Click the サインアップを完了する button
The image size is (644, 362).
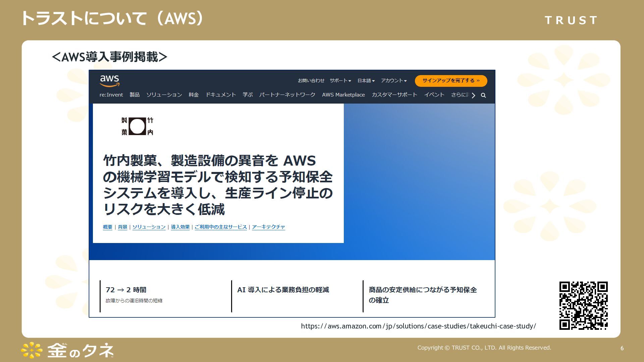click(x=451, y=81)
